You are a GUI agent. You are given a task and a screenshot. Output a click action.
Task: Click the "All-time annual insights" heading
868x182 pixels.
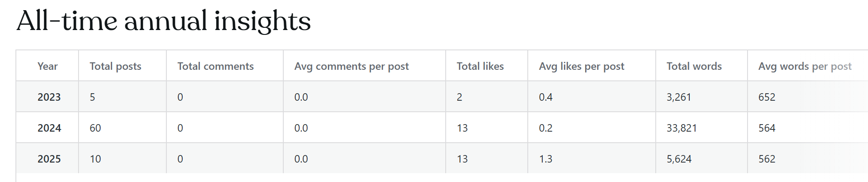(x=164, y=21)
